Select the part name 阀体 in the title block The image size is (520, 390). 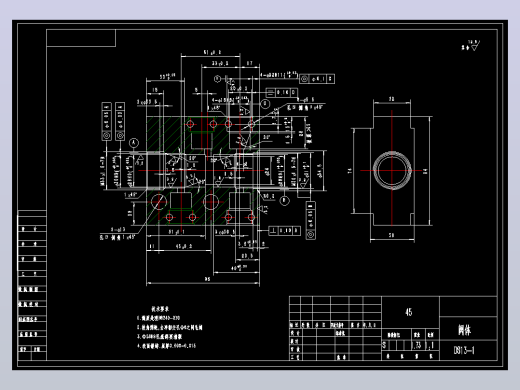(x=464, y=330)
